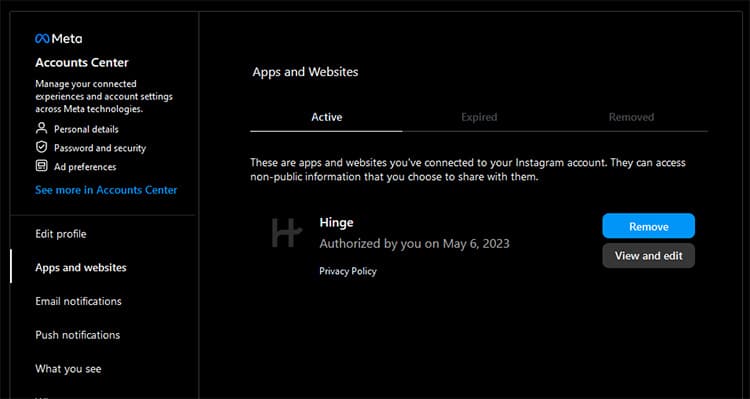Switch to the Active tab
The image size is (750, 399).
pos(327,117)
